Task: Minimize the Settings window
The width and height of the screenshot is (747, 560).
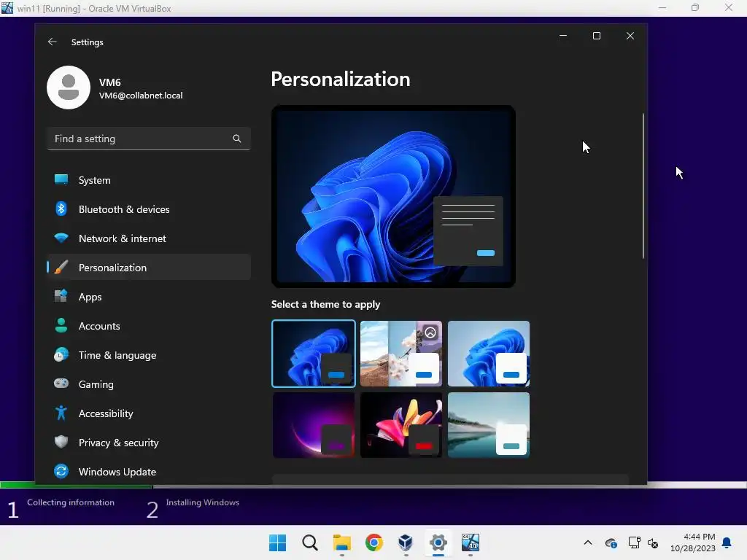Action: [x=563, y=36]
